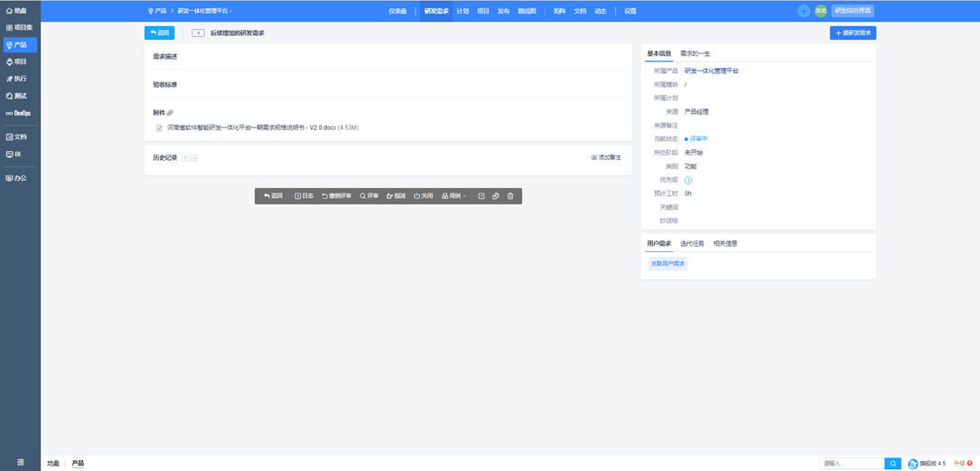
Task: Click the priority 3 badge
Action: [x=688, y=180]
